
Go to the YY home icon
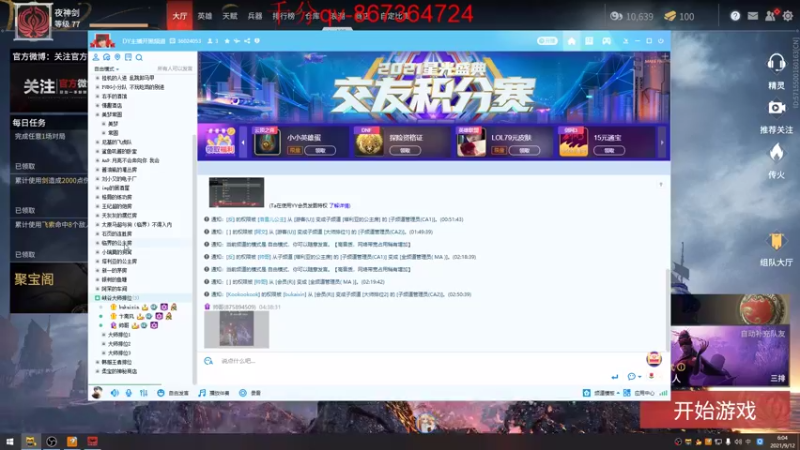pyautogui.click(x=571, y=41)
